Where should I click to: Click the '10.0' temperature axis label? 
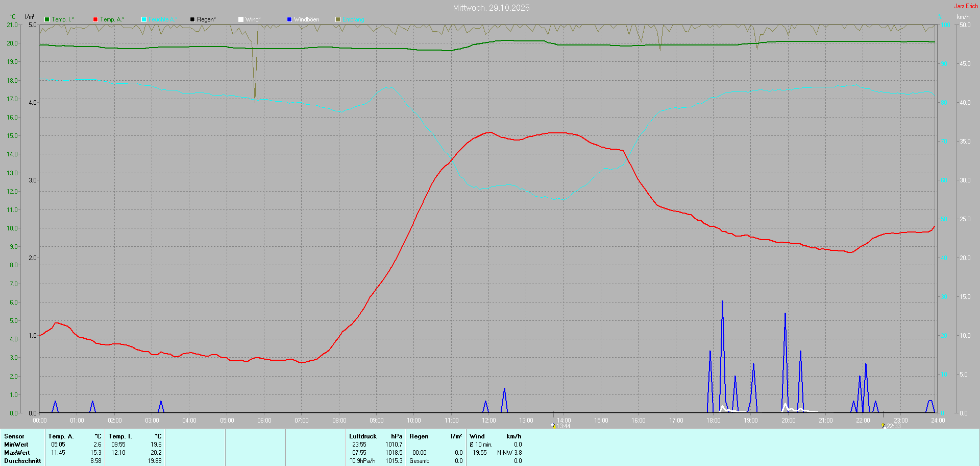tap(12, 228)
